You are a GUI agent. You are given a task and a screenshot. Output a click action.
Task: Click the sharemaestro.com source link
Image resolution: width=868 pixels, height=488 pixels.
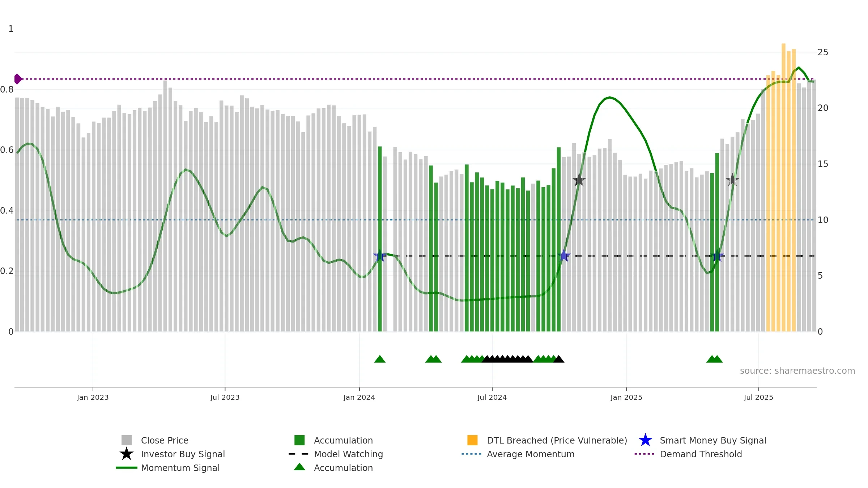pyautogui.click(x=797, y=371)
